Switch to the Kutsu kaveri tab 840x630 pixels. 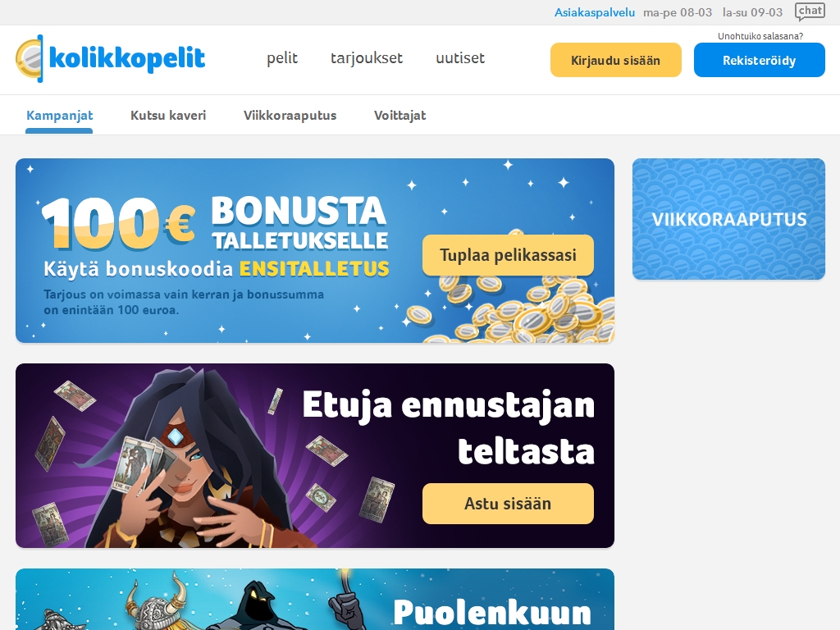click(x=168, y=115)
